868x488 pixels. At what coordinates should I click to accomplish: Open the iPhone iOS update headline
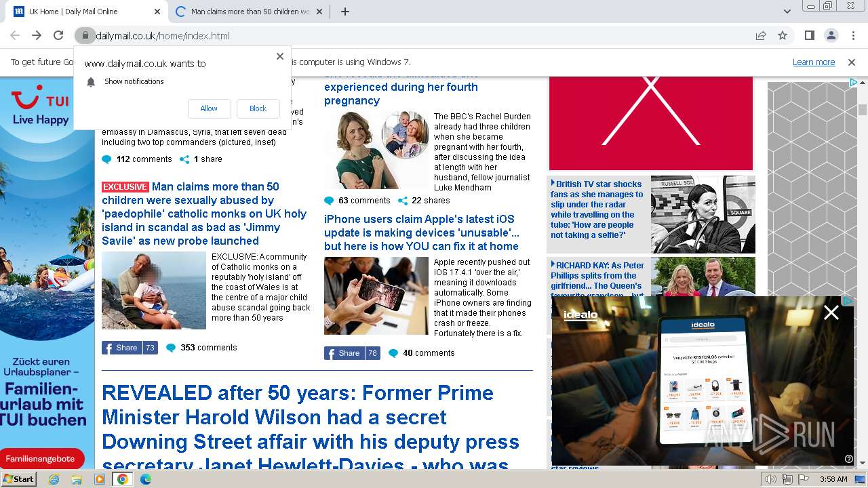[422, 232]
